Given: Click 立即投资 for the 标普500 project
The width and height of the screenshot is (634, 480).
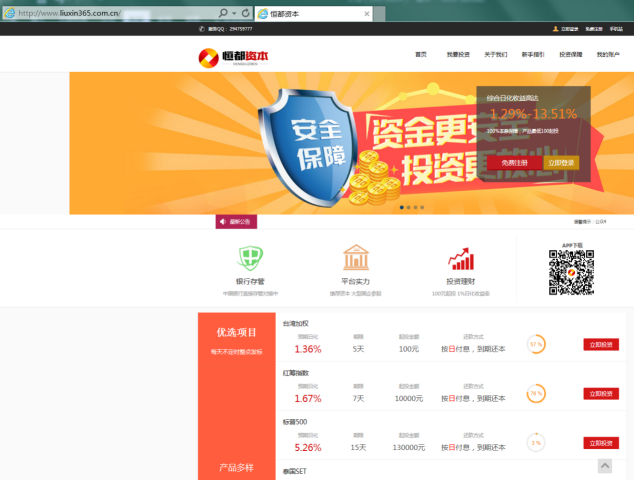Looking at the screenshot, I should click(601, 442).
